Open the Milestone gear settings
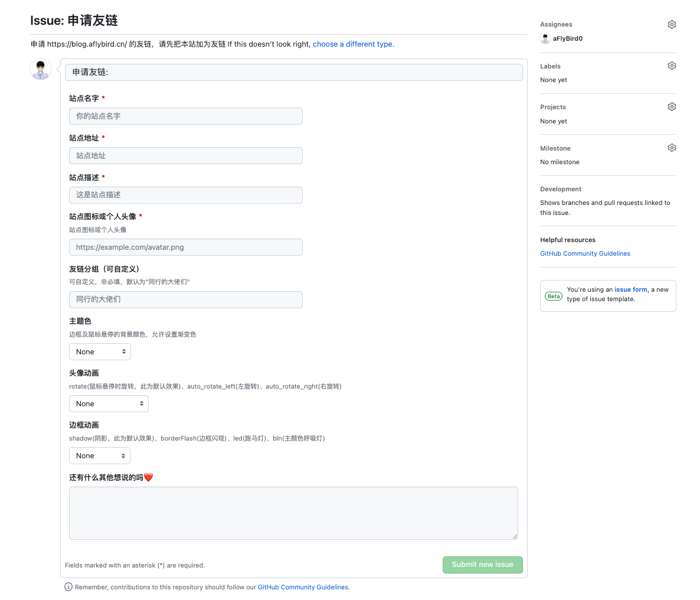This screenshot has width=700, height=600. click(672, 148)
